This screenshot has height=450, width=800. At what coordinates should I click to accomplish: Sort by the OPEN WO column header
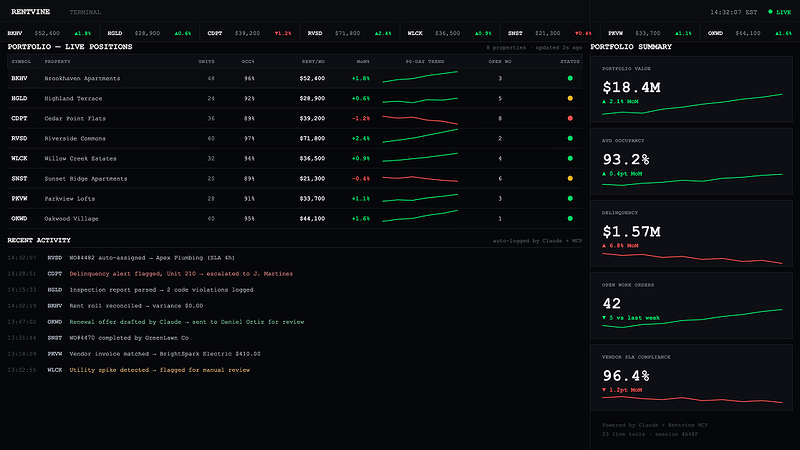point(499,61)
